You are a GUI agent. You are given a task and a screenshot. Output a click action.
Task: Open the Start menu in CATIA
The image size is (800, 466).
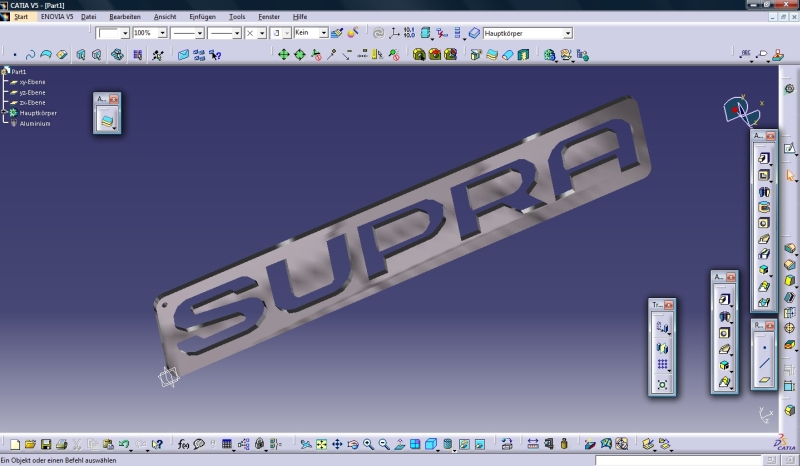point(21,17)
